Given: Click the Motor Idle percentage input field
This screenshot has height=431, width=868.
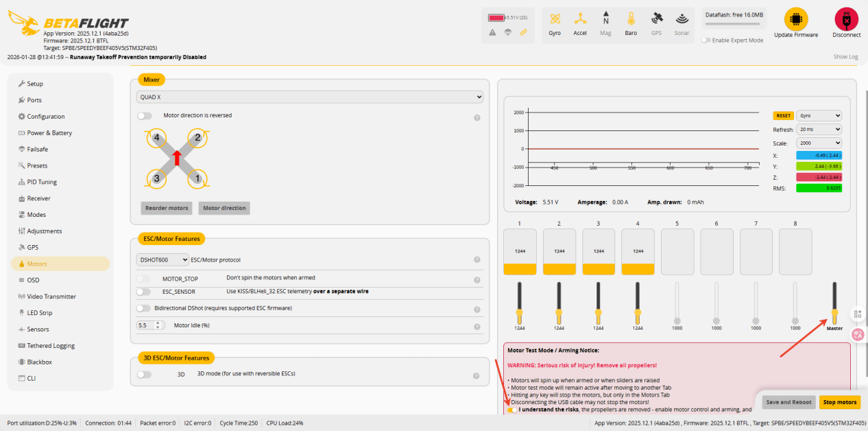Looking at the screenshot, I should (x=147, y=325).
